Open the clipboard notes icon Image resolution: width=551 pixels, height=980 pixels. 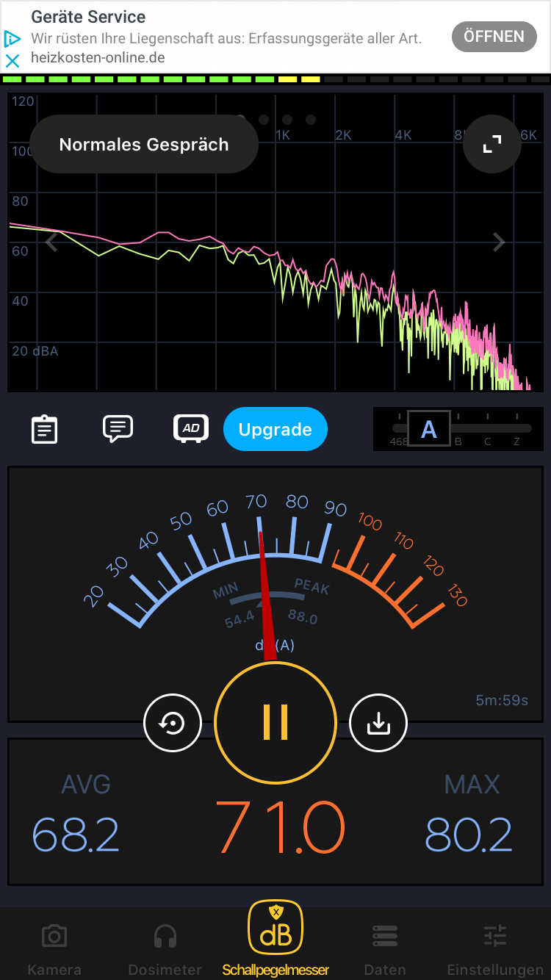tap(44, 430)
